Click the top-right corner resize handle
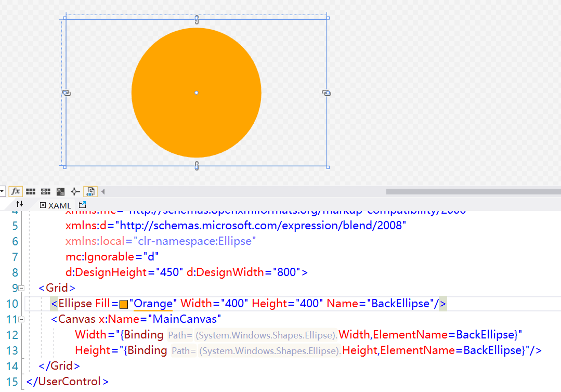Viewport: 561px width, 392px height. pos(328,18)
